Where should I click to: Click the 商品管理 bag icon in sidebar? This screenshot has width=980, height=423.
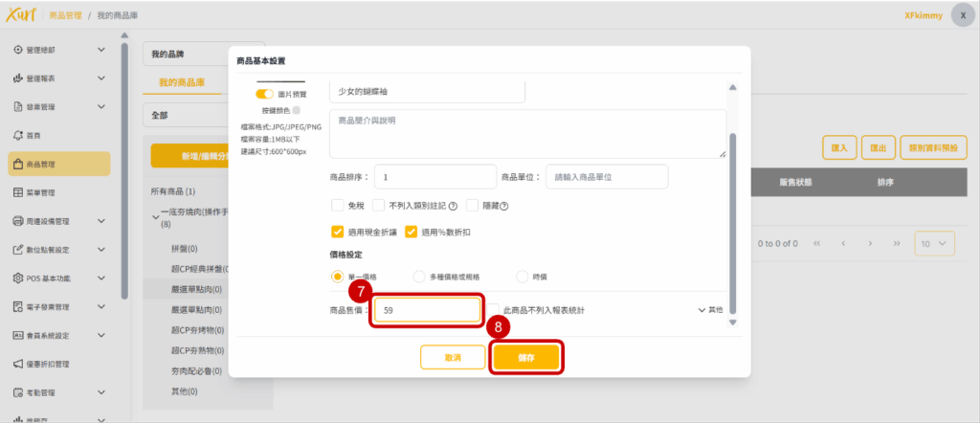[x=18, y=165]
